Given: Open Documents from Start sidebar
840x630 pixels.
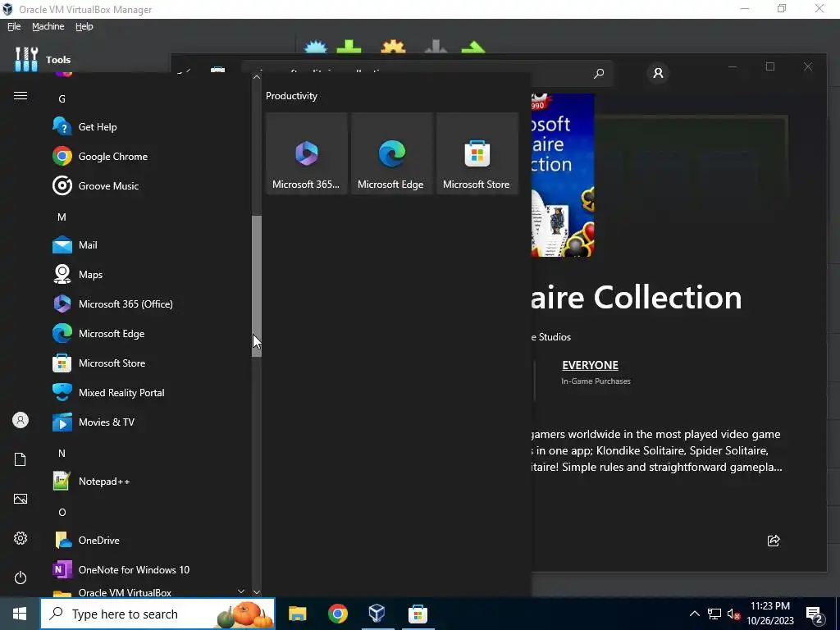Looking at the screenshot, I should [21, 459].
